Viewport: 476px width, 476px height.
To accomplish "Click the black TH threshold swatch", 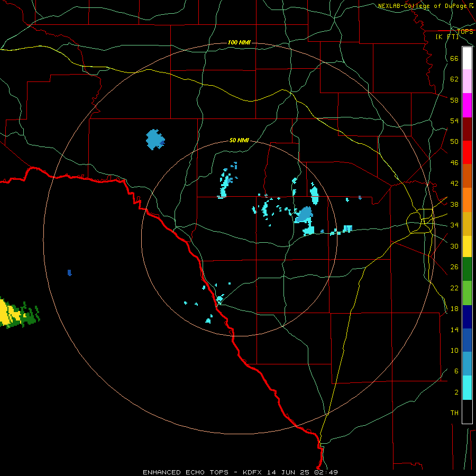I will click(x=467, y=411).
